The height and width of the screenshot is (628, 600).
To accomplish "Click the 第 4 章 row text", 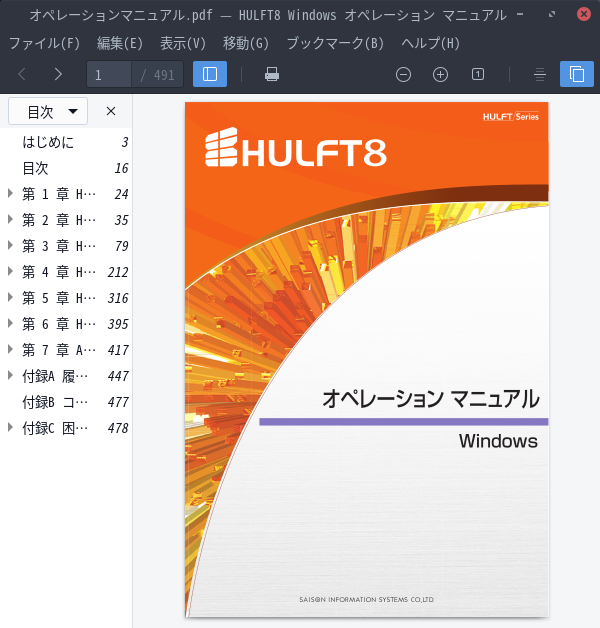I will pos(59,272).
